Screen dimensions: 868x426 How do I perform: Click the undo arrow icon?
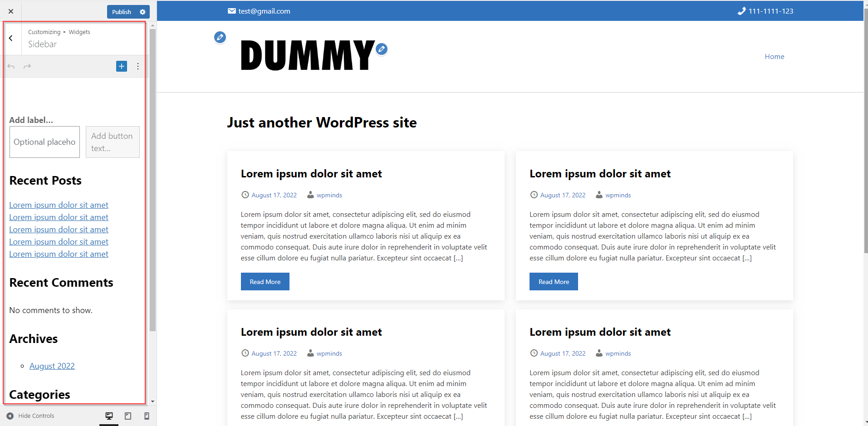click(10, 66)
